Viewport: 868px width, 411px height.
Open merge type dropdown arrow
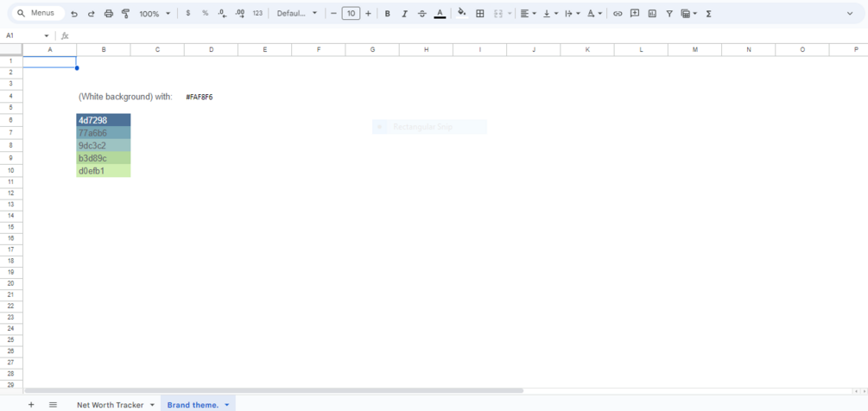pos(510,14)
